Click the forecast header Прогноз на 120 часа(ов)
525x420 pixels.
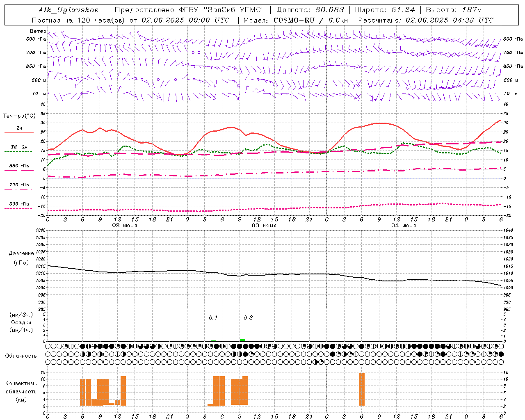[x=79, y=20]
